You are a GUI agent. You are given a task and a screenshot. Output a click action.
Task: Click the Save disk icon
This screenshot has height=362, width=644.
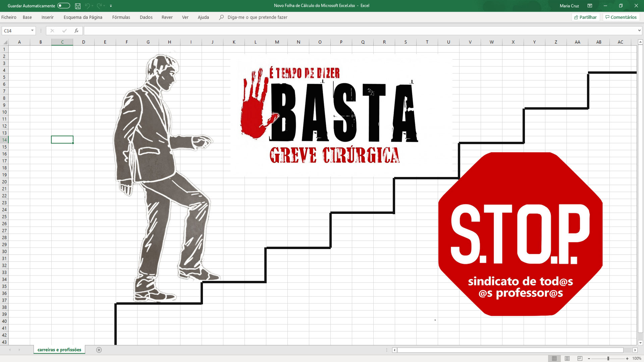coord(78,6)
